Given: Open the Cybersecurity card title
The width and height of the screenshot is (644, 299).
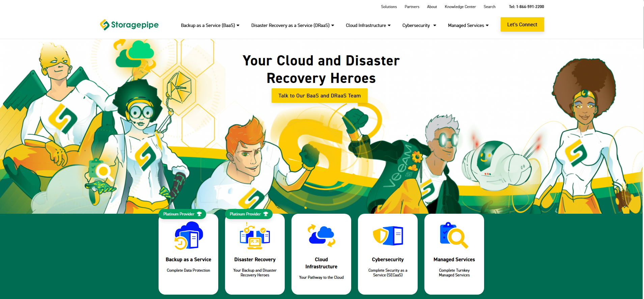Looking at the screenshot, I should (388, 260).
